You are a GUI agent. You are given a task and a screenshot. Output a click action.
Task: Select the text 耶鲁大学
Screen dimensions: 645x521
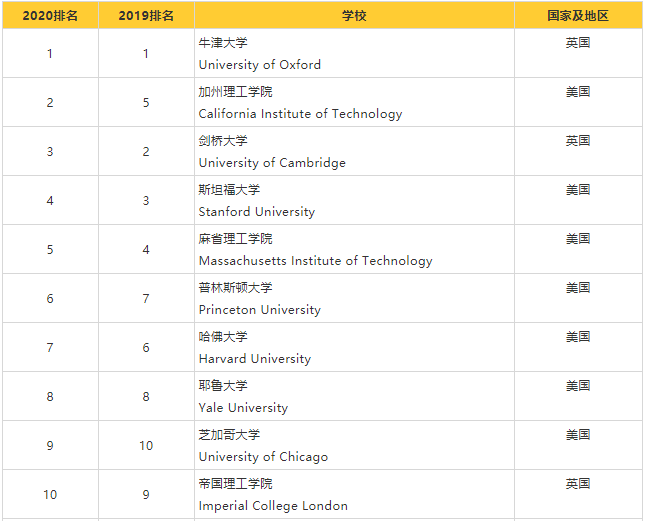pyautogui.click(x=223, y=386)
